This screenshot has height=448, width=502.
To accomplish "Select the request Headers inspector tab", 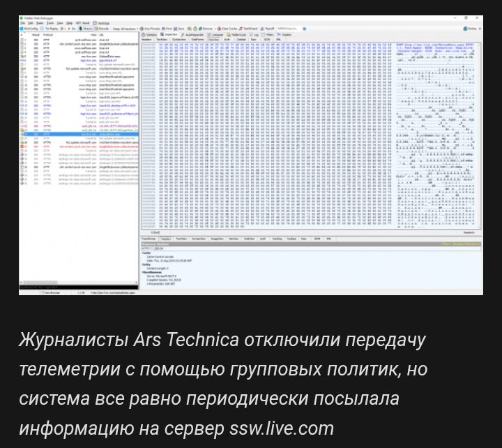I will [147, 39].
